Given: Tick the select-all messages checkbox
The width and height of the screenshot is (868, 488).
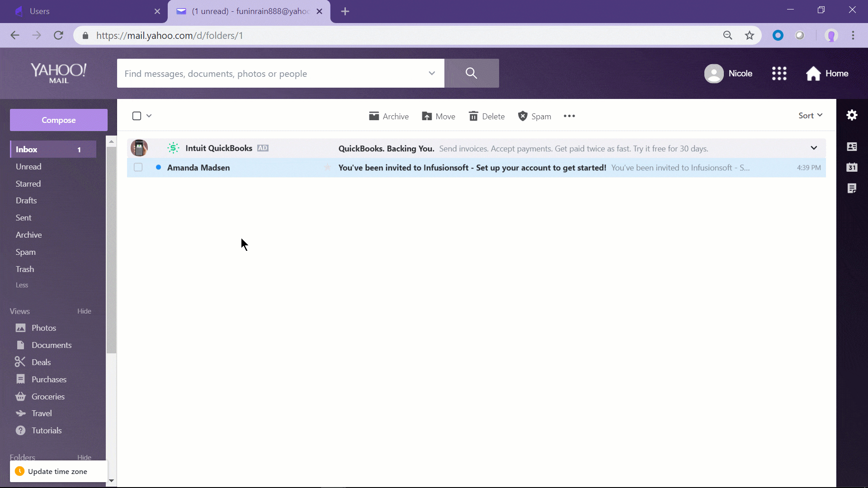Looking at the screenshot, I should [137, 116].
